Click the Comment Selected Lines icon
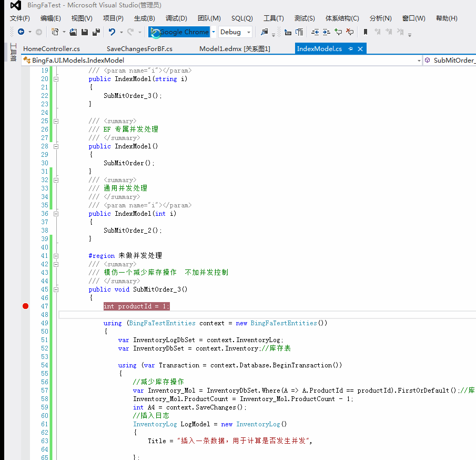Viewport: 476px width, 460px height. [338, 32]
